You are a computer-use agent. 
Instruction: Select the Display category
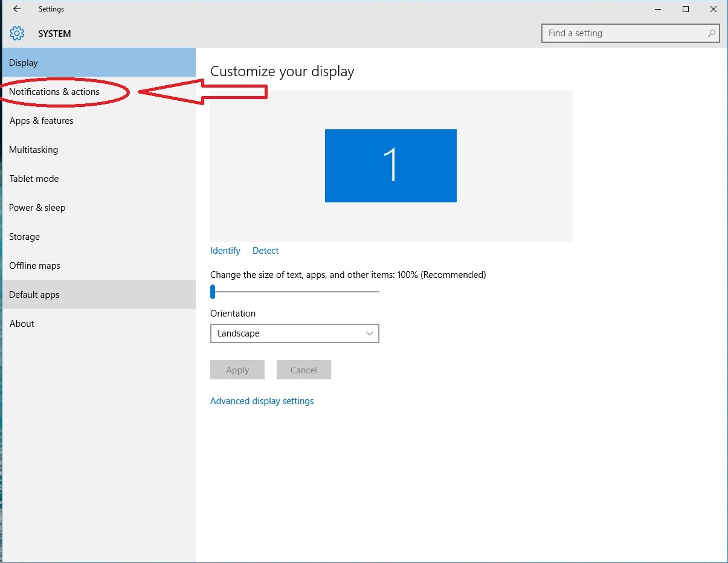99,62
